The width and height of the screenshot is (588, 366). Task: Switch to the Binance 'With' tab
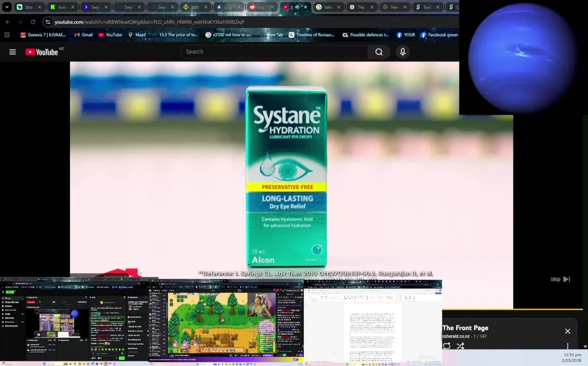[195, 7]
